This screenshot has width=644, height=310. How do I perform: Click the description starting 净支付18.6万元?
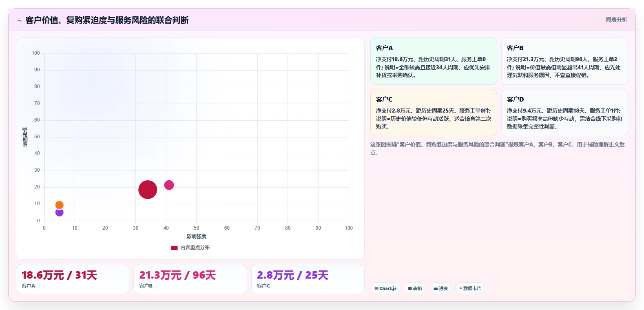[433, 67]
